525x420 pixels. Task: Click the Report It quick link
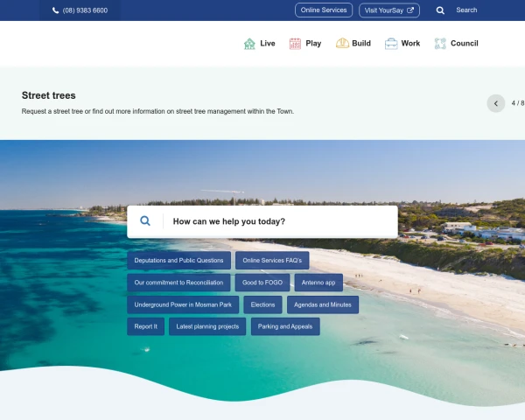point(146,326)
